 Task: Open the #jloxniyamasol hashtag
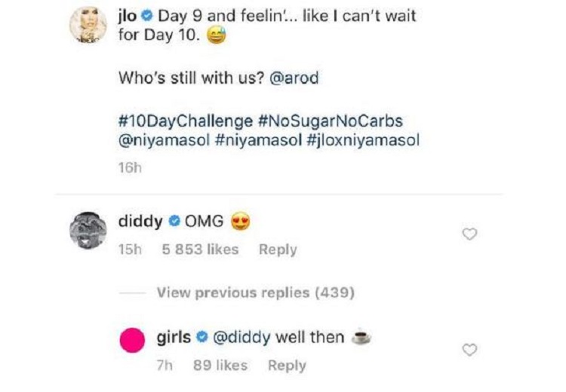click(363, 140)
